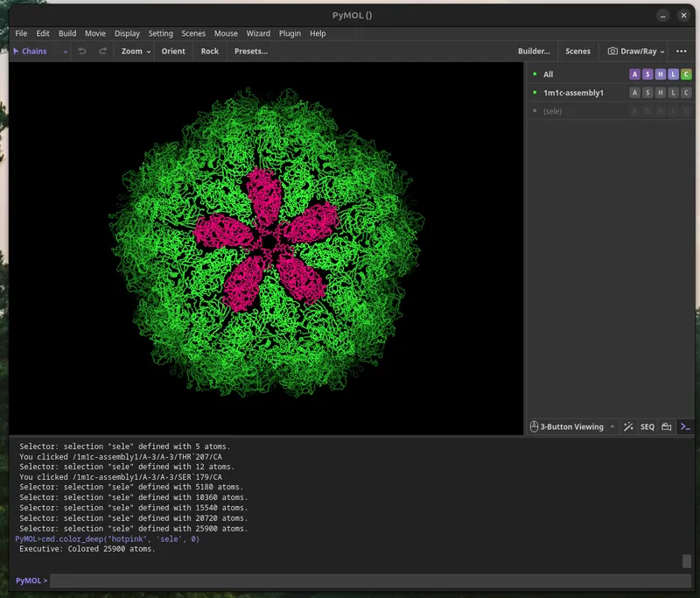Click the green C color swatch on the All row
Viewport: 700px width, 598px height.
687,74
